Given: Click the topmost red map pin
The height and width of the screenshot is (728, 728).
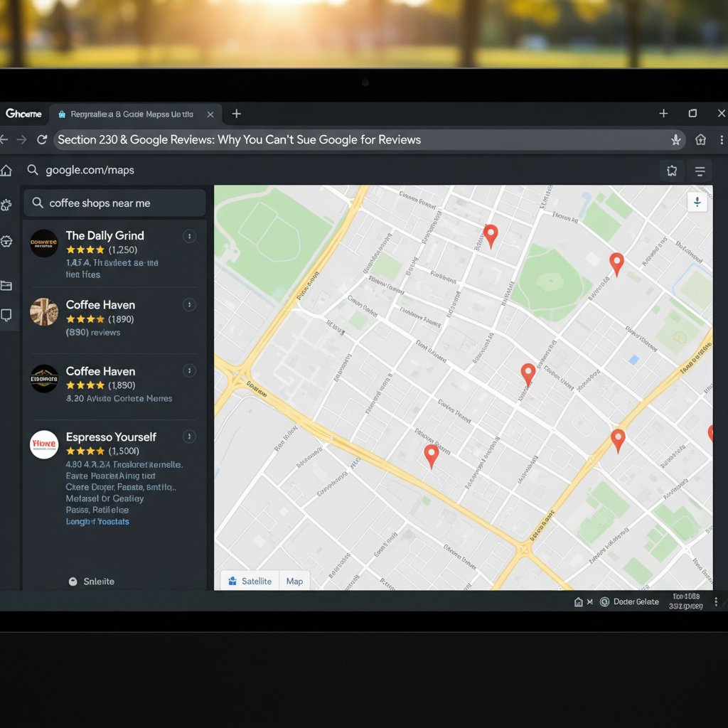Looking at the screenshot, I should pos(491,236).
